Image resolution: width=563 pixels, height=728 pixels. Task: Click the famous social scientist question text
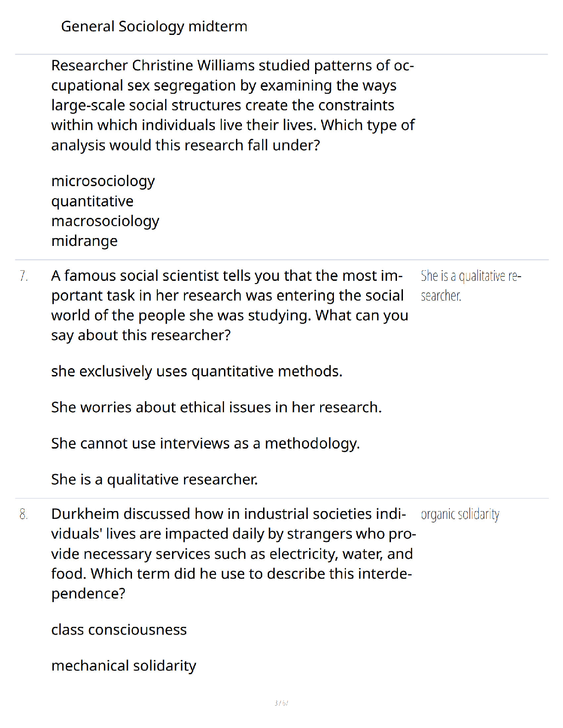tap(230, 306)
